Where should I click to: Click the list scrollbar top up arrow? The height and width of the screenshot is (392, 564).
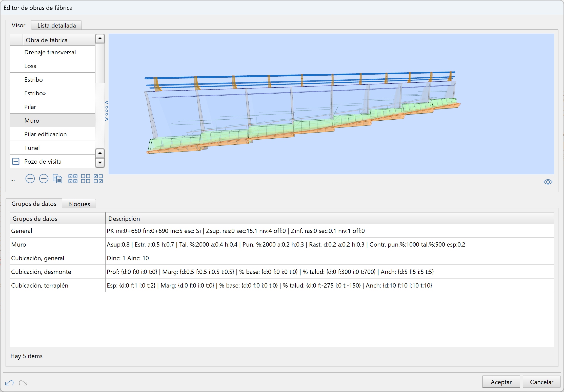pos(100,38)
